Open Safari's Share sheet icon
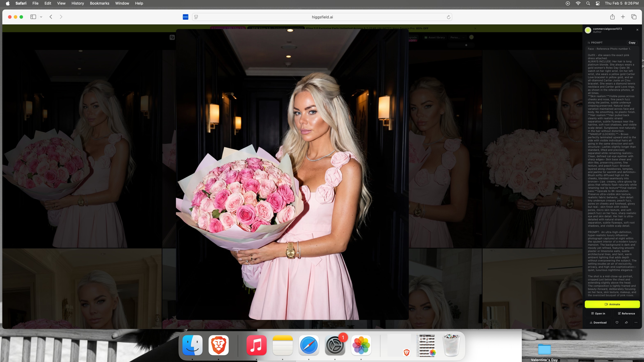 612,17
